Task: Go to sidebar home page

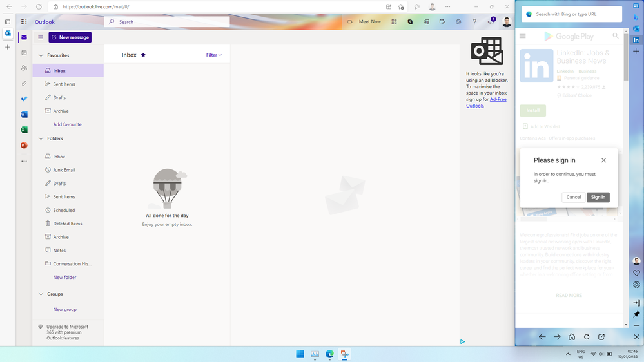Action: click(572, 337)
